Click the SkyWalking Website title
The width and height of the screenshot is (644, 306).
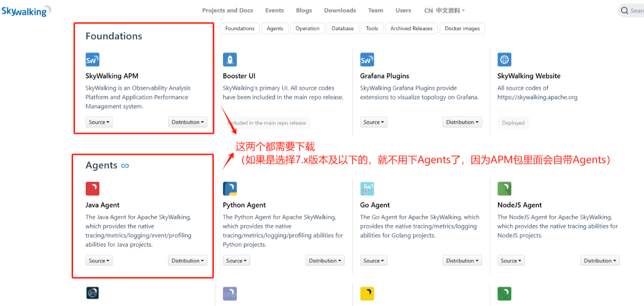click(x=529, y=76)
